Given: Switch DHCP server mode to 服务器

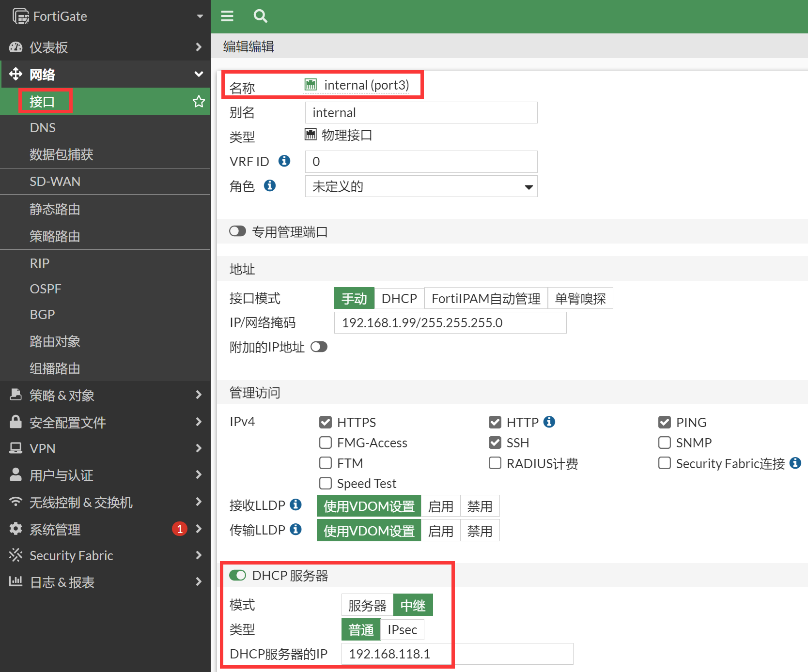Looking at the screenshot, I should [x=367, y=605].
